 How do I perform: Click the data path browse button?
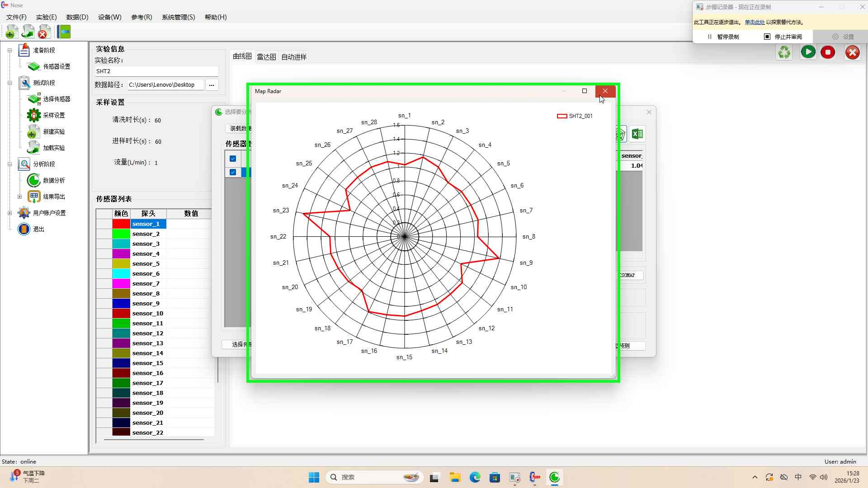(x=212, y=85)
